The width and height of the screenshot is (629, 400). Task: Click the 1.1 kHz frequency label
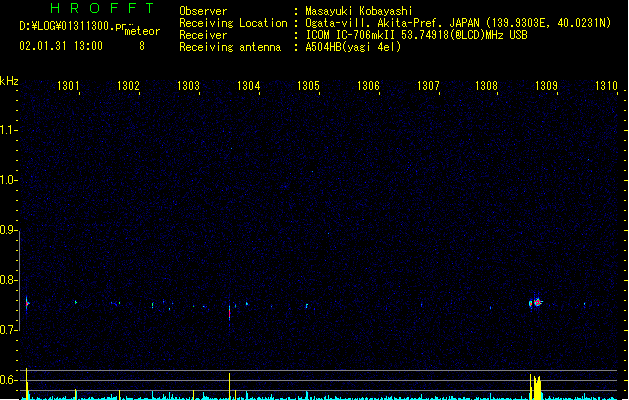7,130
